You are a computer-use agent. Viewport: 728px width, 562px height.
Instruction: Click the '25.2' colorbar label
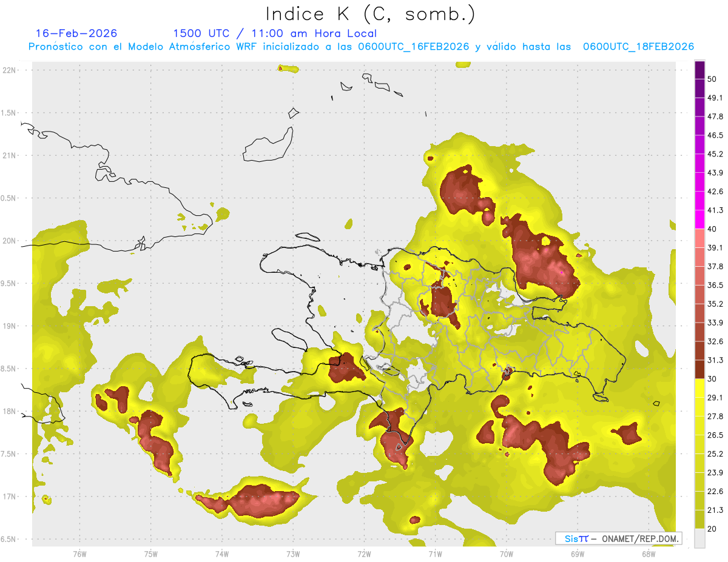coord(715,454)
